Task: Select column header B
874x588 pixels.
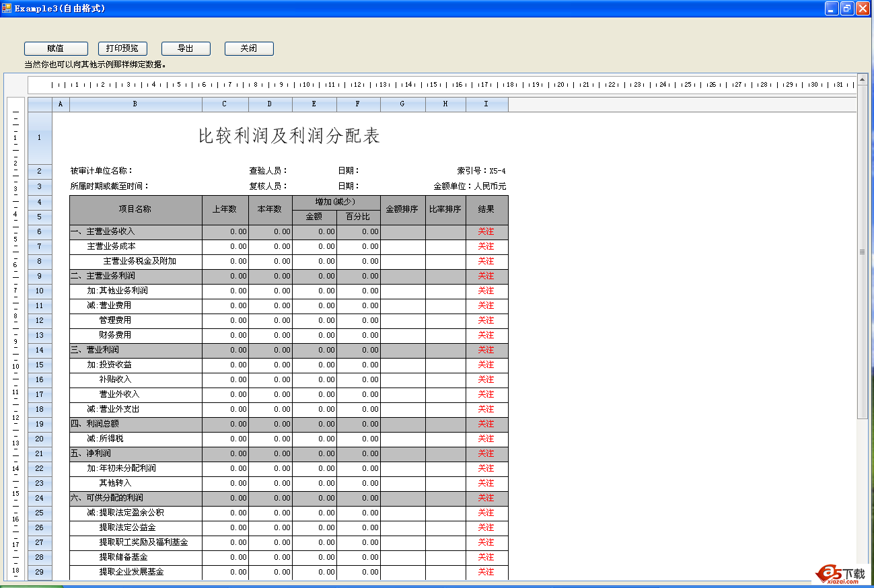Action: [134, 104]
